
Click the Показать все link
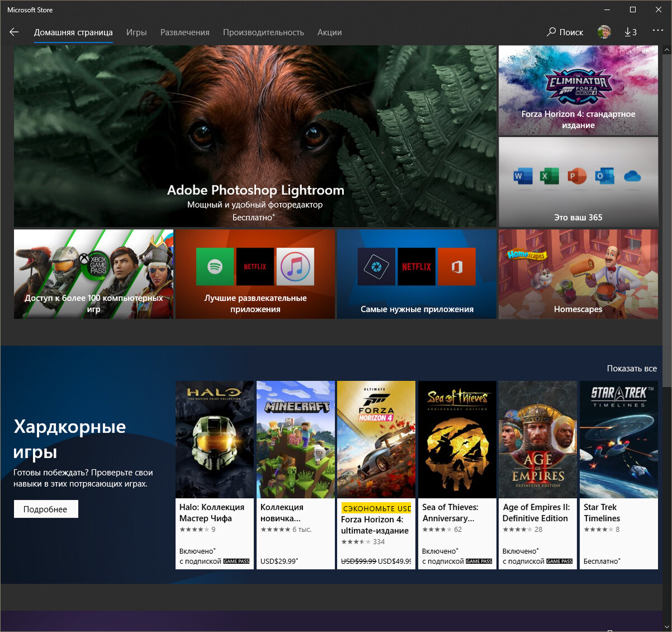tap(632, 368)
